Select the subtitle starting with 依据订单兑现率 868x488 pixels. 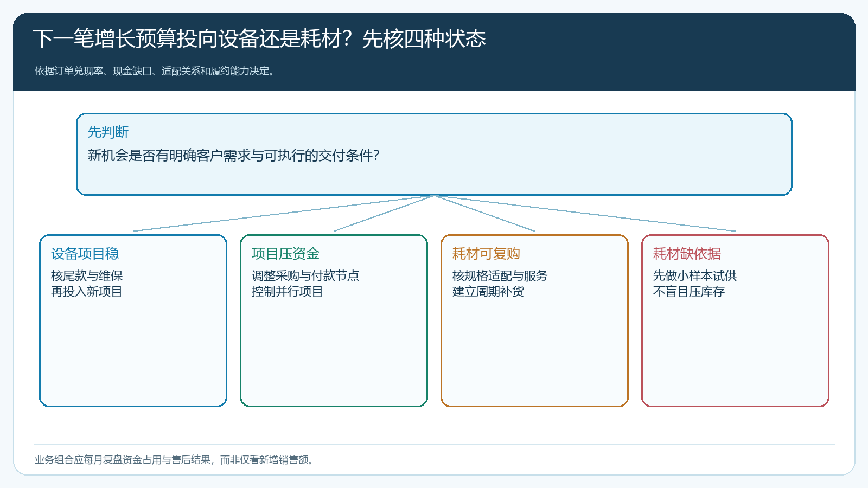point(156,71)
